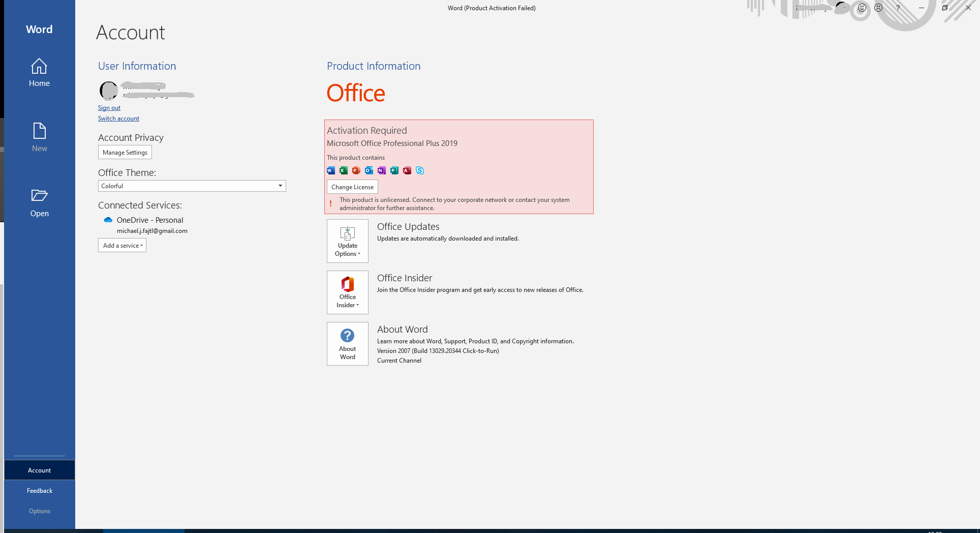Click the Manage Settings button

(x=125, y=153)
